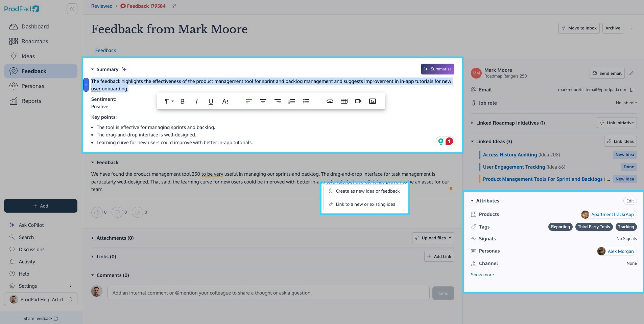Align text left
The width and height of the screenshot is (644, 324).
pyautogui.click(x=249, y=101)
